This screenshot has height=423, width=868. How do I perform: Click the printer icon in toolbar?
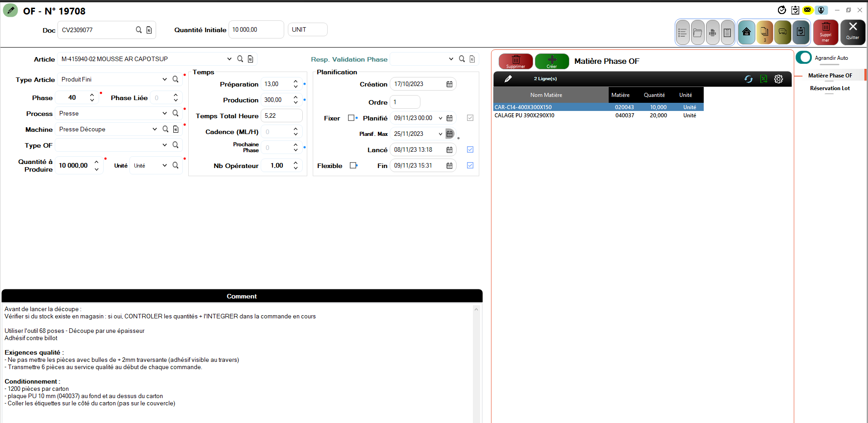(712, 33)
